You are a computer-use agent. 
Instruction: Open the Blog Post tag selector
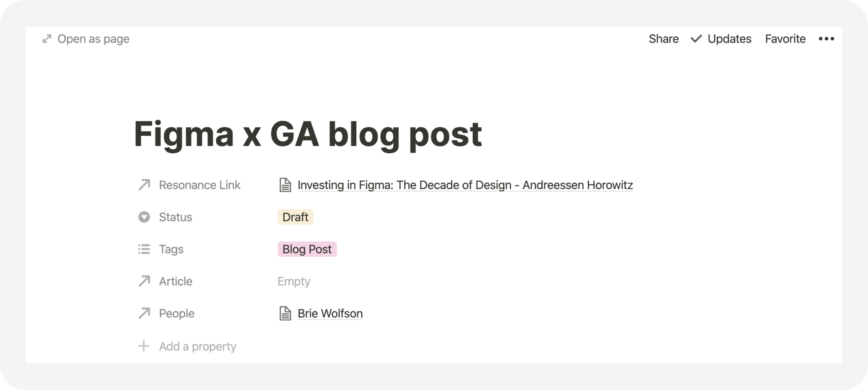307,249
